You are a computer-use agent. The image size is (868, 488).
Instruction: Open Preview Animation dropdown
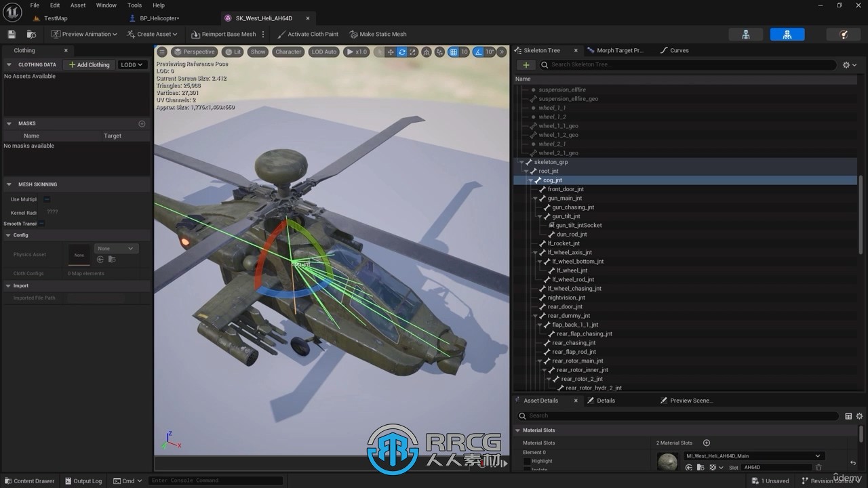[85, 34]
